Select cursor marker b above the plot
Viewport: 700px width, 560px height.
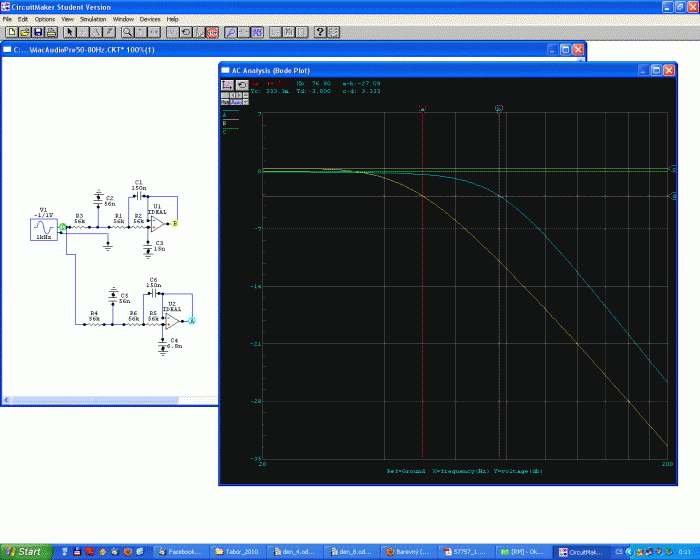498,107
